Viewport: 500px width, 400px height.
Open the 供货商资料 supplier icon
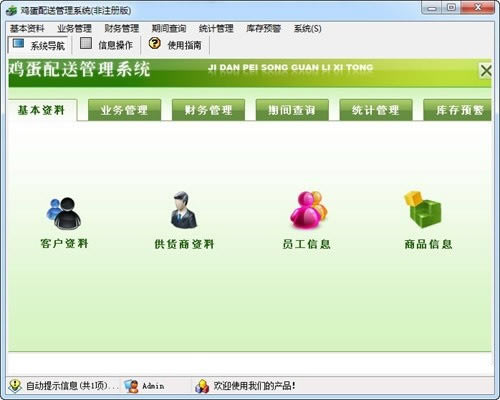tap(184, 210)
